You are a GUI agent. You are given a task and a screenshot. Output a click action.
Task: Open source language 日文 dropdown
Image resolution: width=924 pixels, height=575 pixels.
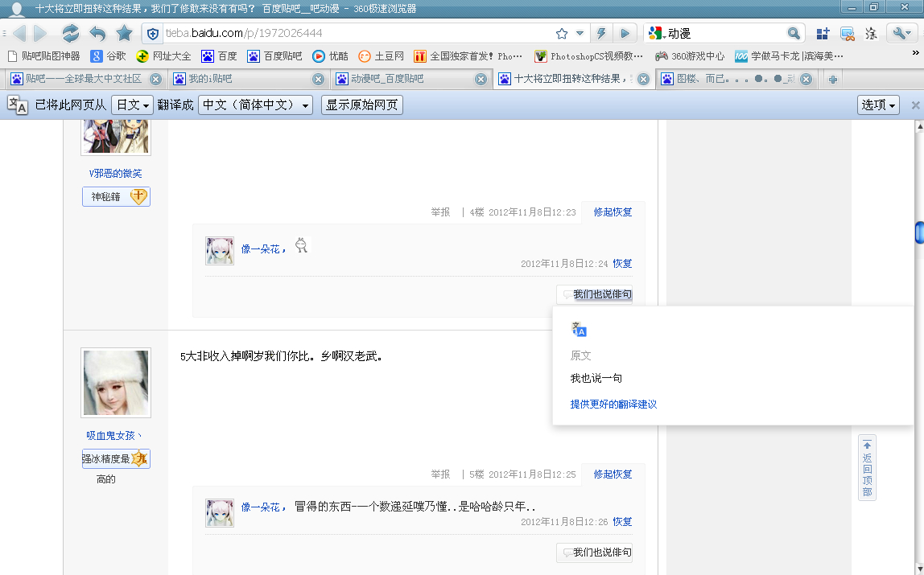coord(132,105)
